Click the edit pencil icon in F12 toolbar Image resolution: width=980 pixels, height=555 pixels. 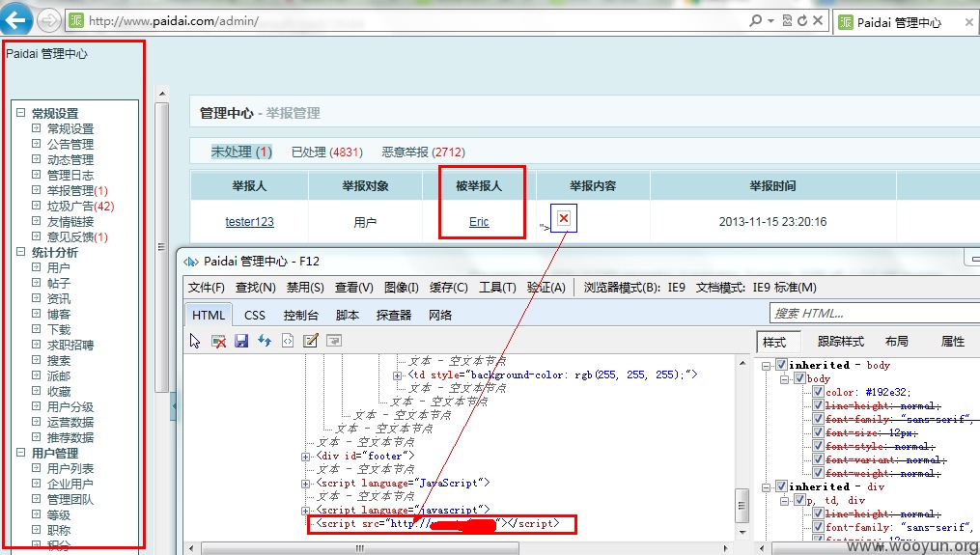(x=311, y=341)
